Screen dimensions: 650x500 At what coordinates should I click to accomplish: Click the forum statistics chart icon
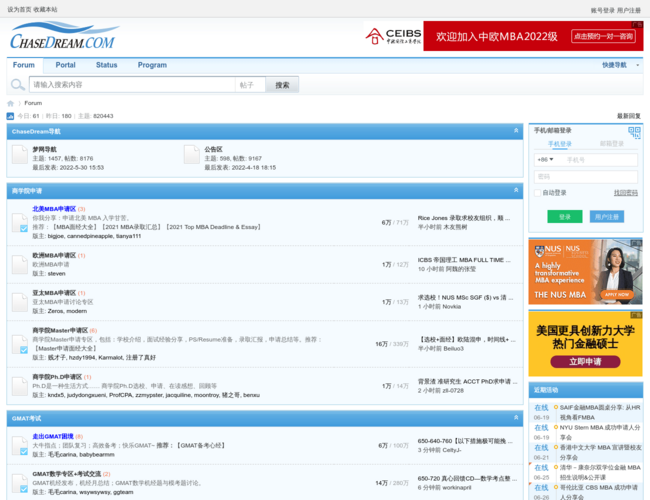[x=11, y=116]
